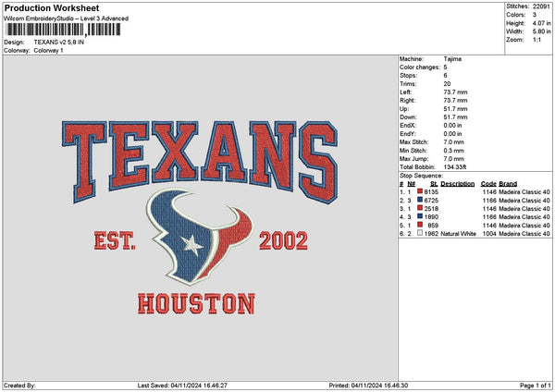This screenshot has width=555, height=392.
Task: Click the 'N#' column header
Action: pos(412,184)
